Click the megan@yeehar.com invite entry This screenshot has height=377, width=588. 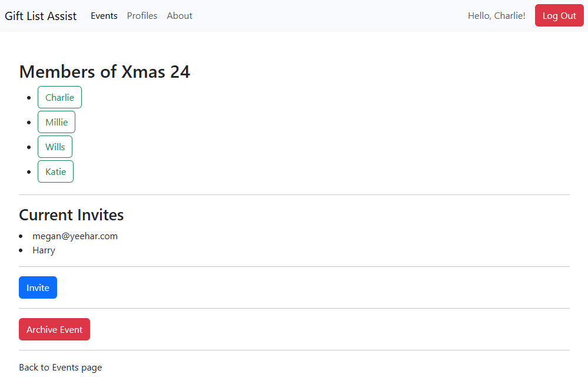(x=75, y=236)
